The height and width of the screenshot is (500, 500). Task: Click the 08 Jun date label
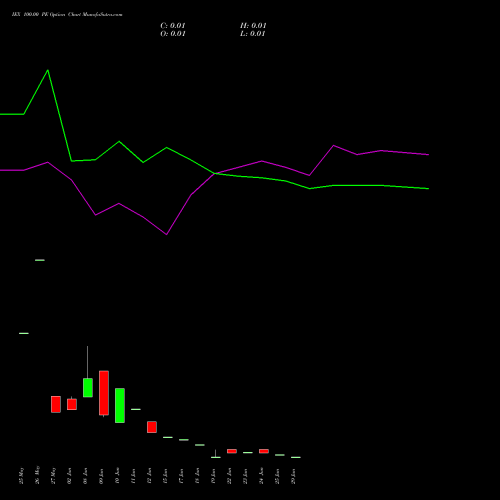[x=86, y=476]
